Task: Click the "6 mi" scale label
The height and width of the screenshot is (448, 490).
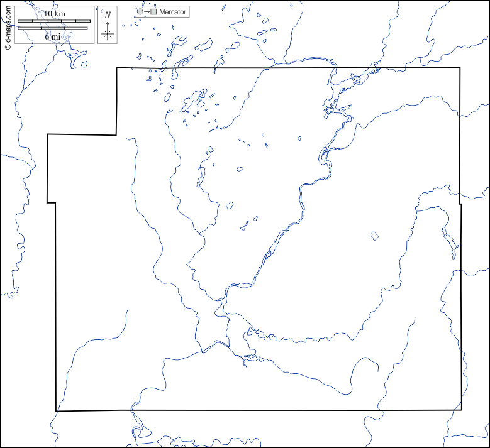Action: coord(53,36)
